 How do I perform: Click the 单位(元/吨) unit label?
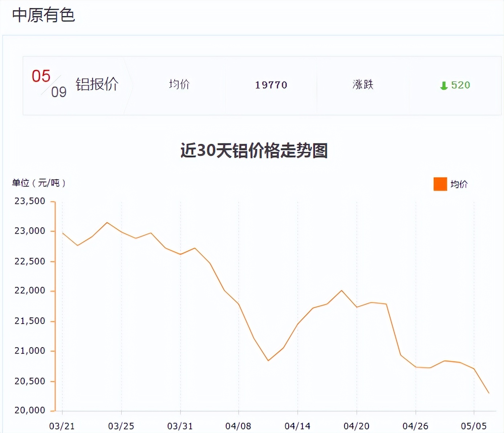click(x=38, y=183)
